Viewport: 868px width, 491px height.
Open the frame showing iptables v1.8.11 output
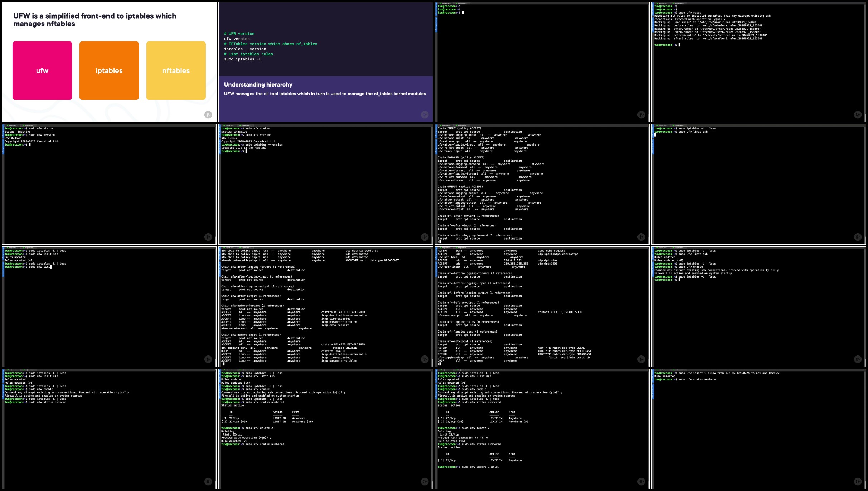coord(326,184)
